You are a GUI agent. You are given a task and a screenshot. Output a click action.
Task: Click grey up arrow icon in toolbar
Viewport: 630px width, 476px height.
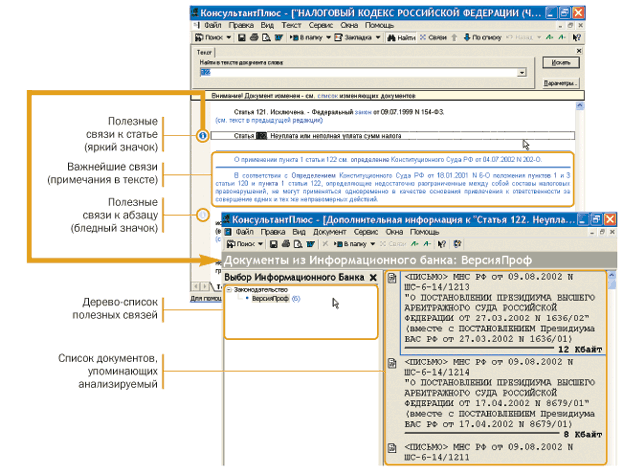(454, 37)
